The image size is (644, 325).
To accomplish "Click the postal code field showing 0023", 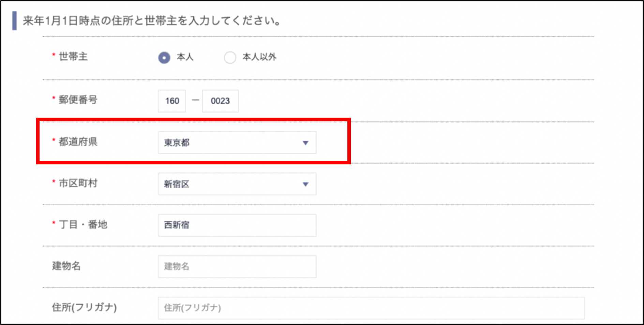I will pos(220,101).
